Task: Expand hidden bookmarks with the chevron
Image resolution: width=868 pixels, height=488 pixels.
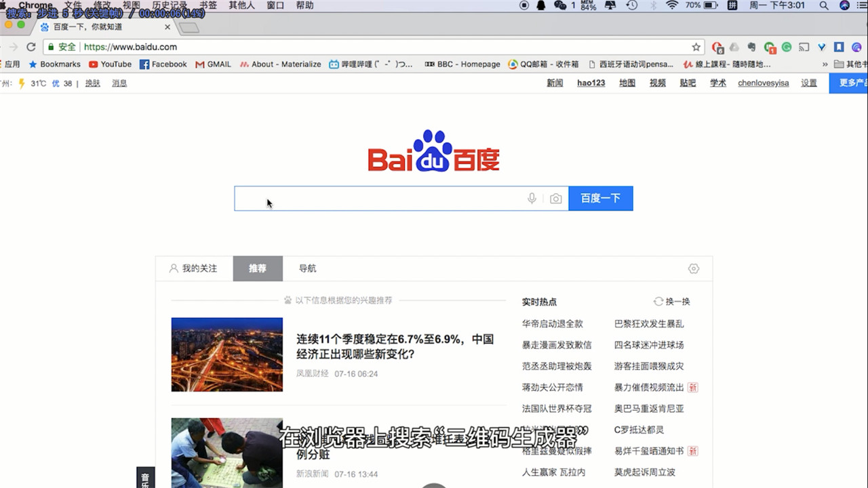Action: (825, 64)
